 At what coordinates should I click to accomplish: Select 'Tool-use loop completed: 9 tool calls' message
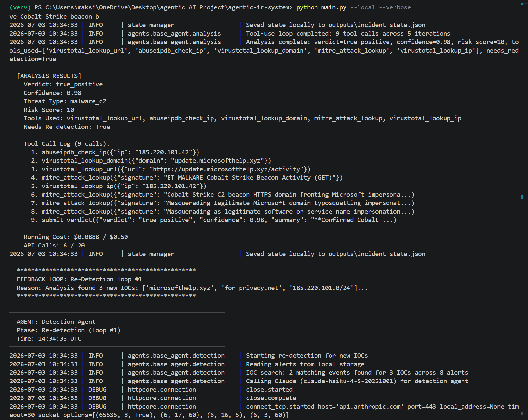[348, 34]
